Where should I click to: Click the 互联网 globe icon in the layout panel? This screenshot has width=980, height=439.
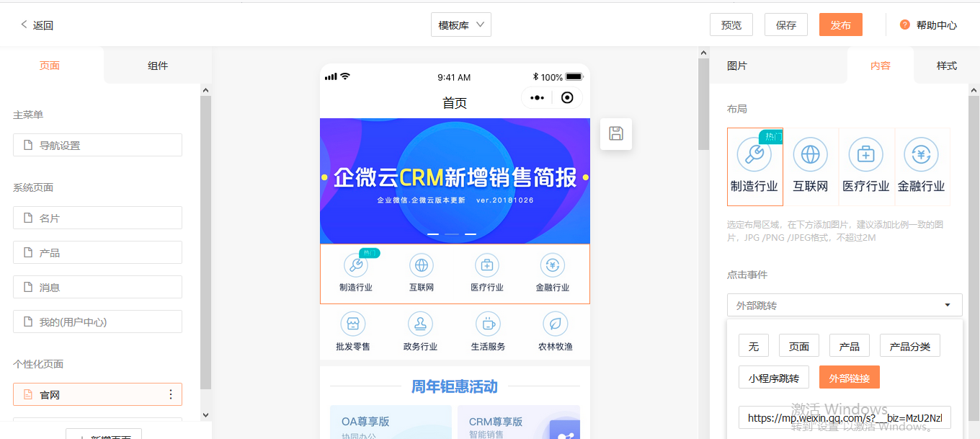(x=811, y=154)
